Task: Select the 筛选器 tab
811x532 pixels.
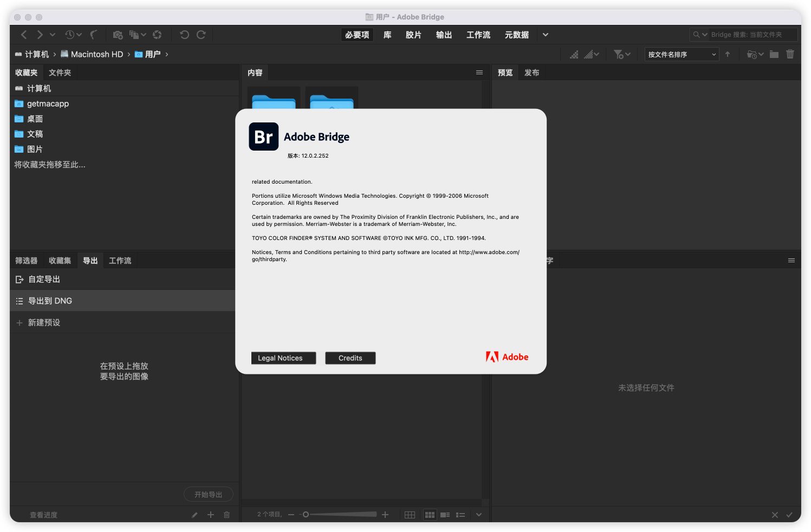Action: [x=27, y=261]
